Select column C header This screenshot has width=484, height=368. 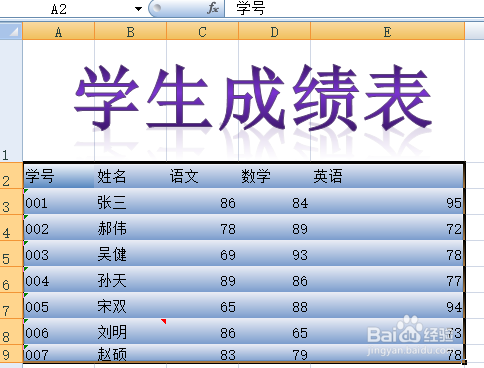(x=203, y=32)
